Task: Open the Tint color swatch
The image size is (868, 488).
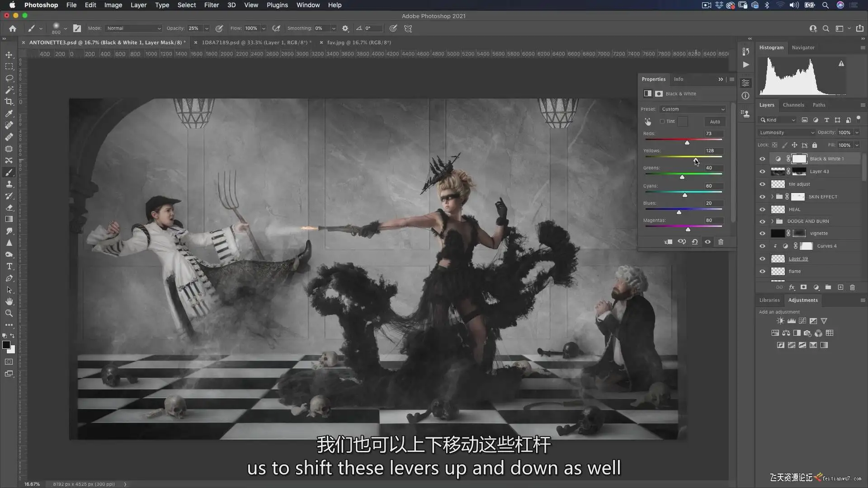Action: [x=683, y=122]
